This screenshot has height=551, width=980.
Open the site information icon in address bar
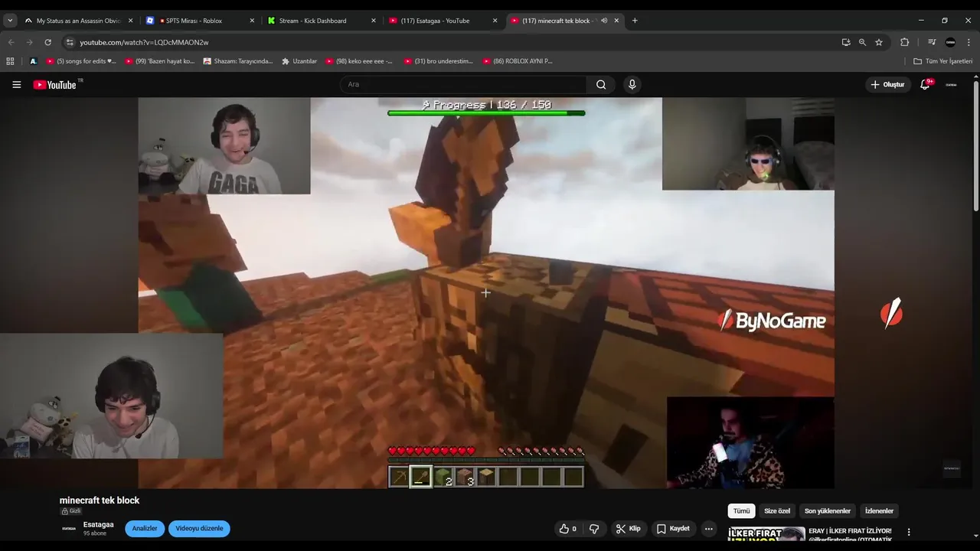click(x=70, y=42)
